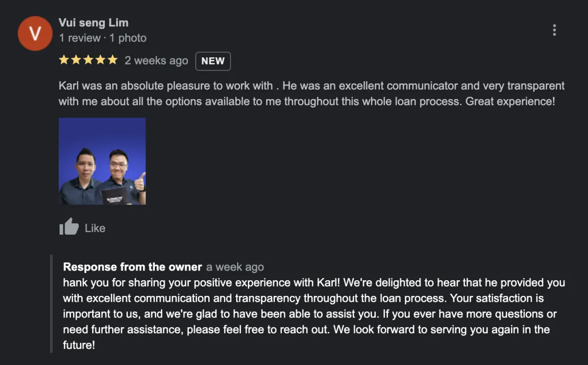Image resolution: width=588 pixels, height=365 pixels.
Task: Click the fourth rating star
Action: point(100,60)
